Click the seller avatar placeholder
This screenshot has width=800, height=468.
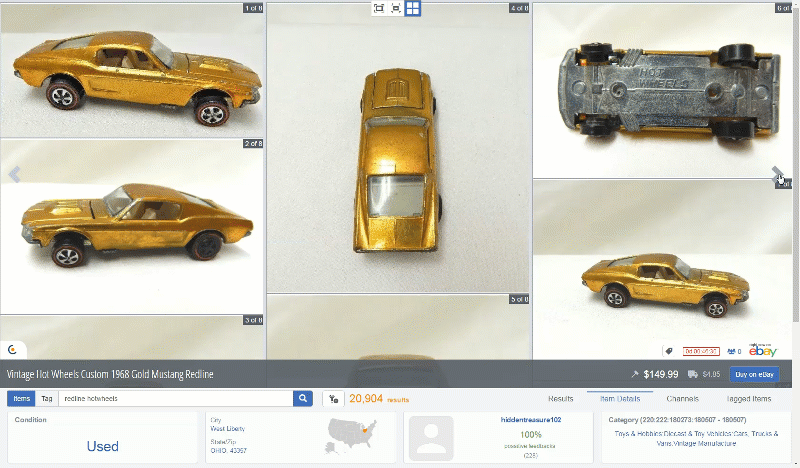pyautogui.click(x=432, y=438)
